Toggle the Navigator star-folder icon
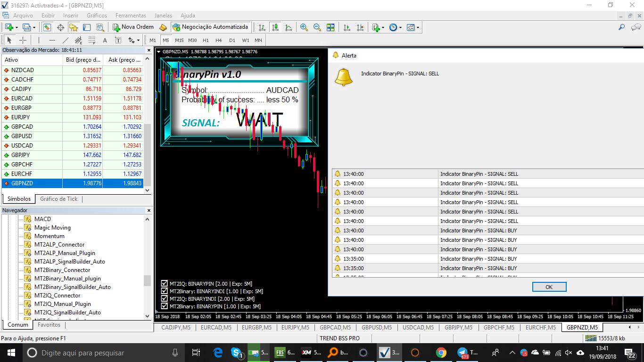Viewport: 644px width, 362px height. tap(74, 27)
